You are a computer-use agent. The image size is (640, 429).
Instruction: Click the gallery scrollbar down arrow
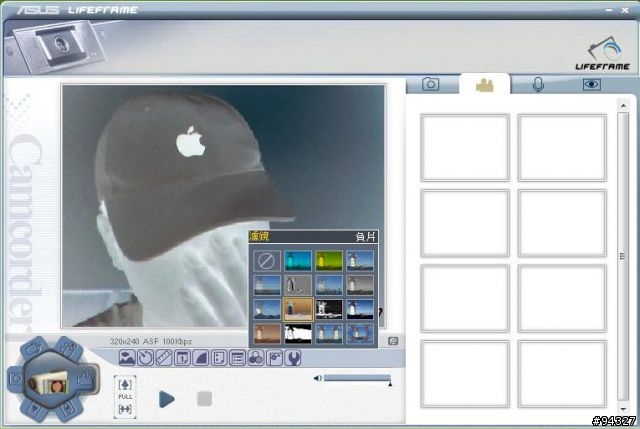point(623,409)
